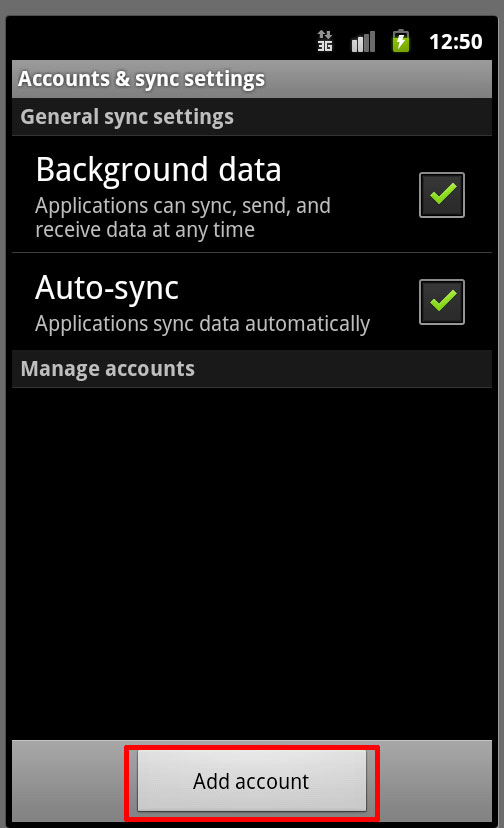Disable the Auto-sync checkbox
504x828 pixels.
442,302
